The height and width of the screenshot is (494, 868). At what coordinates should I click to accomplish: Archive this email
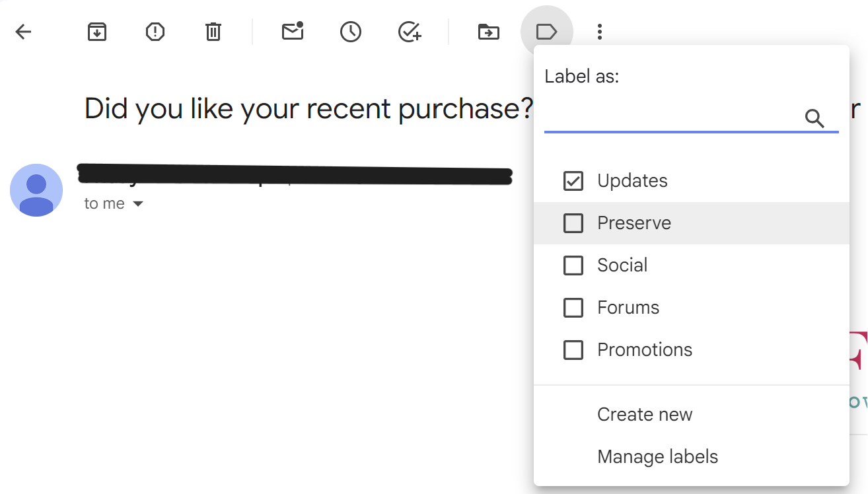click(x=97, y=32)
